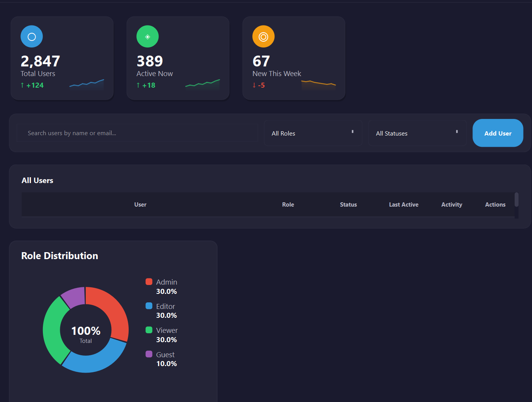Click the green +124 upward trend indicator
Image resolution: width=532 pixels, height=402 pixels.
coord(32,85)
